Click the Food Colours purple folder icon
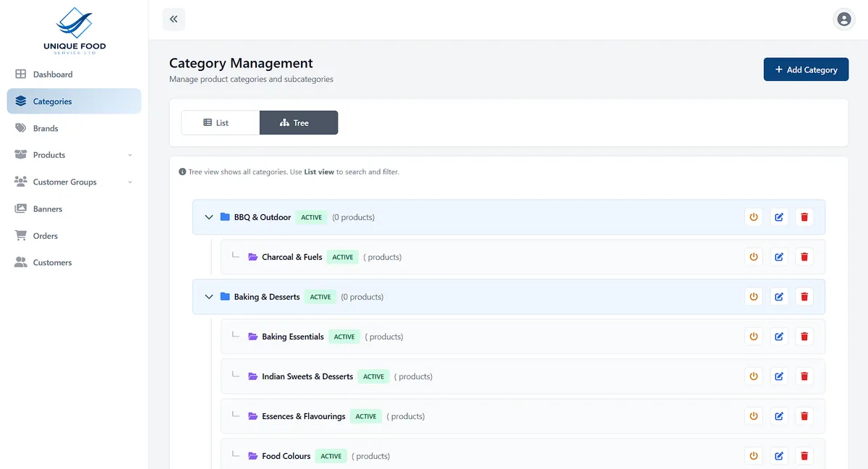 click(253, 456)
